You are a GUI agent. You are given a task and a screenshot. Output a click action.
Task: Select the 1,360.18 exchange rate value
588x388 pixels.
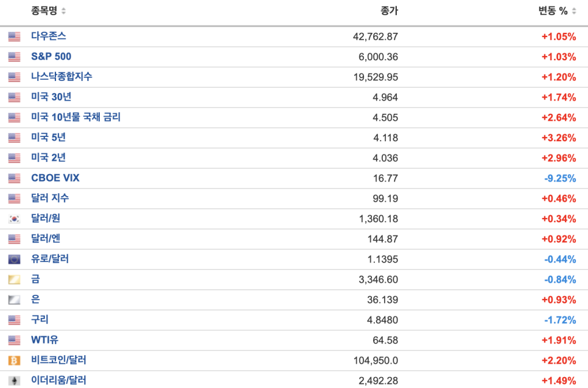(x=379, y=219)
